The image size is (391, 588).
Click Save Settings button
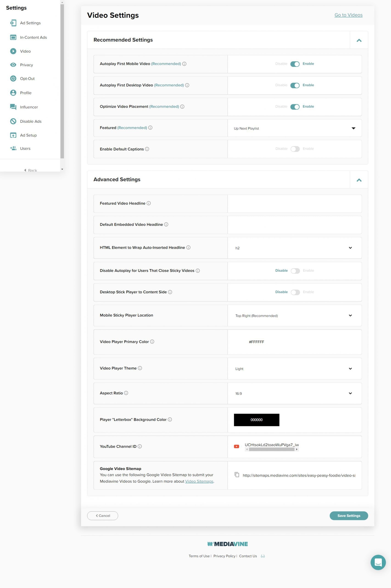(x=349, y=516)
